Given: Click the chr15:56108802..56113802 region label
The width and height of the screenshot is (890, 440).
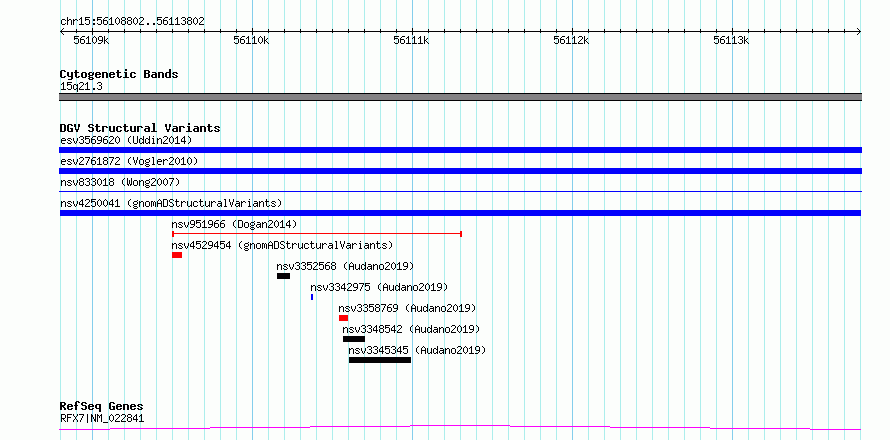Looking at the screenshot, I should coord(132,22).
